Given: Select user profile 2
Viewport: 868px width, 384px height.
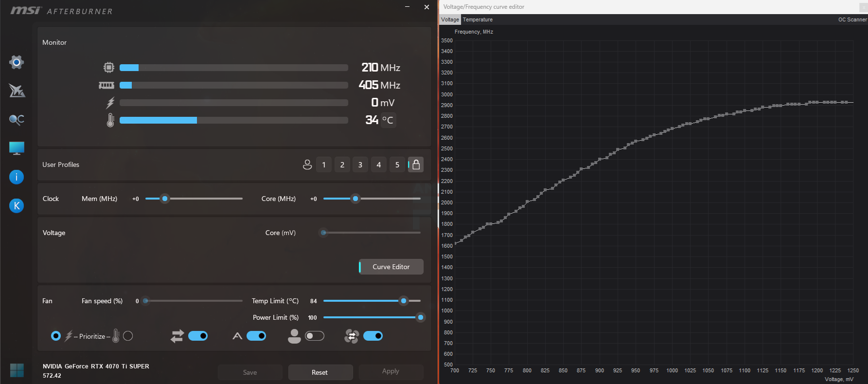Looking at the screenshot, I should click(342, 165).
